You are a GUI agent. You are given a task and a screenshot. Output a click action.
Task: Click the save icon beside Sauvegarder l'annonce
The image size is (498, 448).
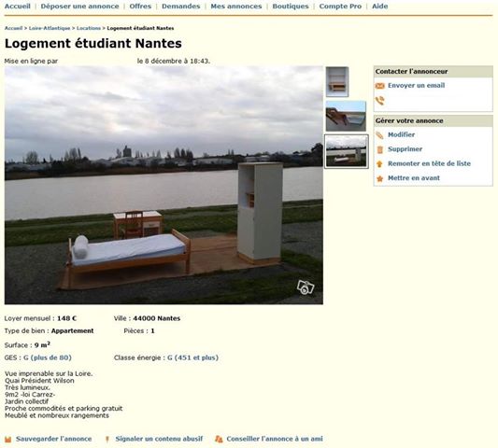pyautogui.click(x=8, y=439)
